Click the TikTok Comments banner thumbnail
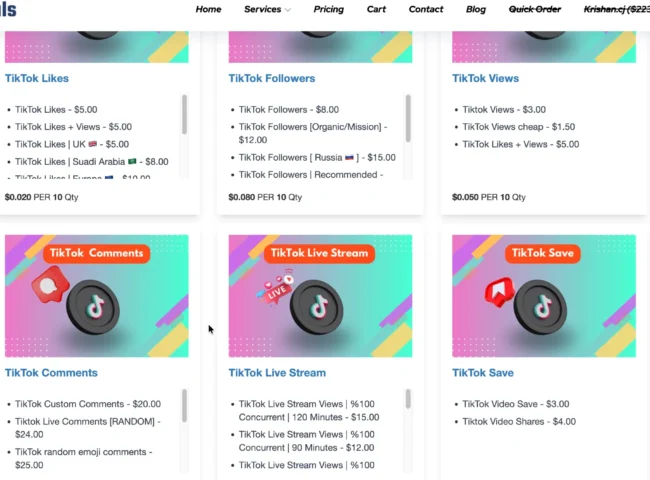 (96, 296)
